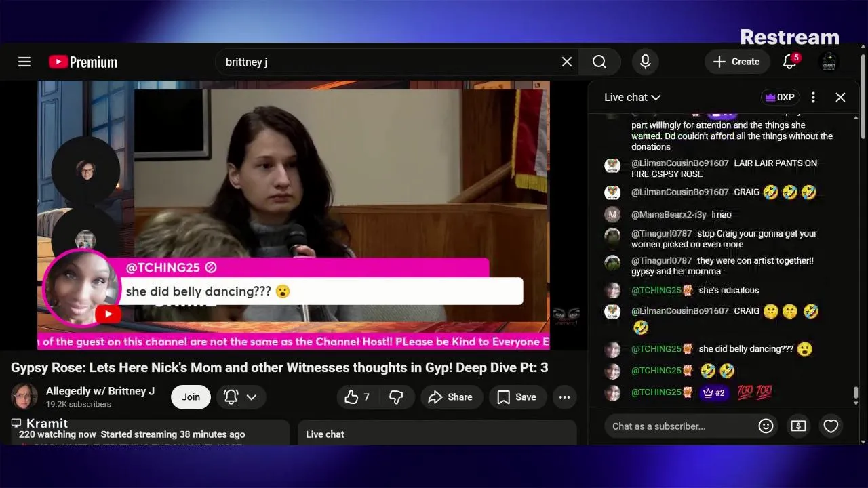Save the video to playlist
This screenshot has height=488, width=868.
coord(517,397)
